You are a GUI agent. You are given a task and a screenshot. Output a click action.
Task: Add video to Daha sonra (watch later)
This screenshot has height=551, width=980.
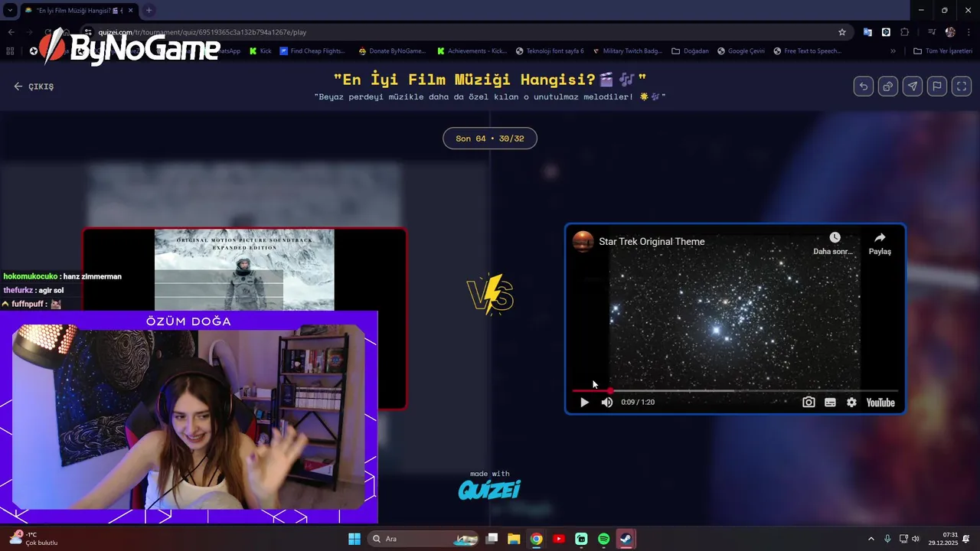click(x=834, y=243)
